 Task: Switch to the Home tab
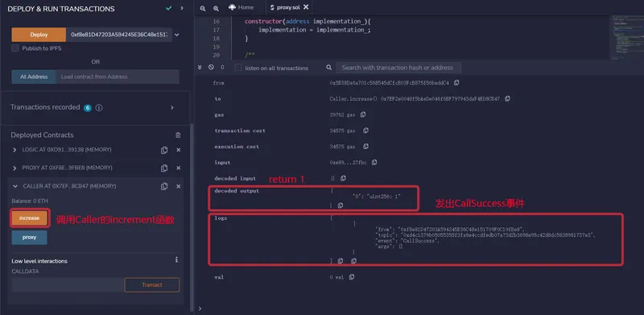click(241, 7)
